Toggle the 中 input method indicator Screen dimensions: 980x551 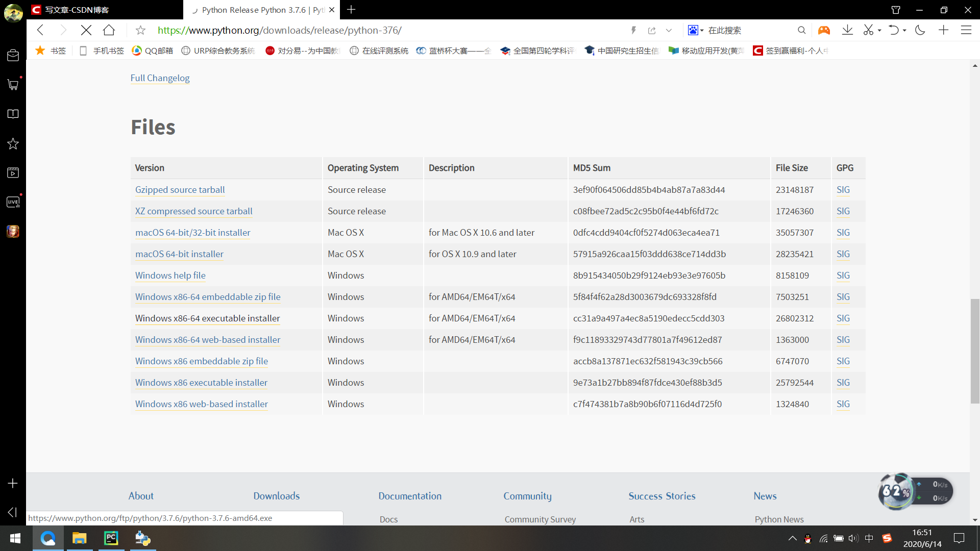pyautogui.click(x=869, y=538)
